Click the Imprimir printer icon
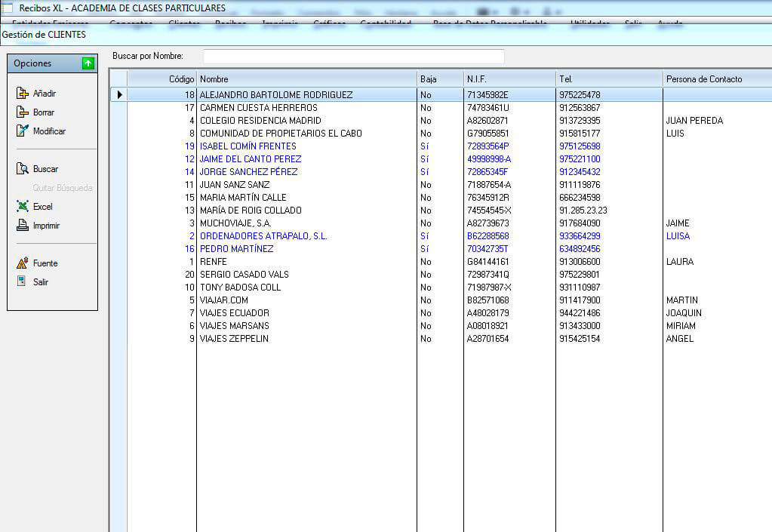Screen dimensions: 772x532 (x=23, y=226)
